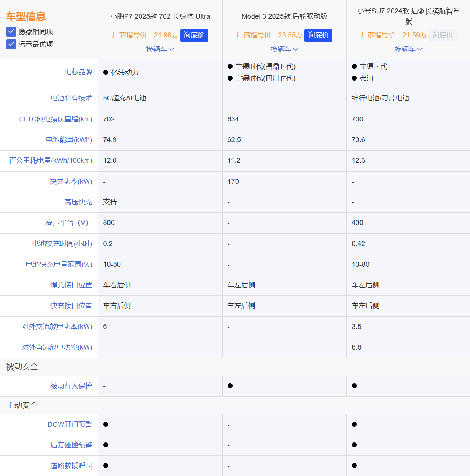Click the 170 fast charge power value
Screen dimensions: 470x476
tap(233, 181)
